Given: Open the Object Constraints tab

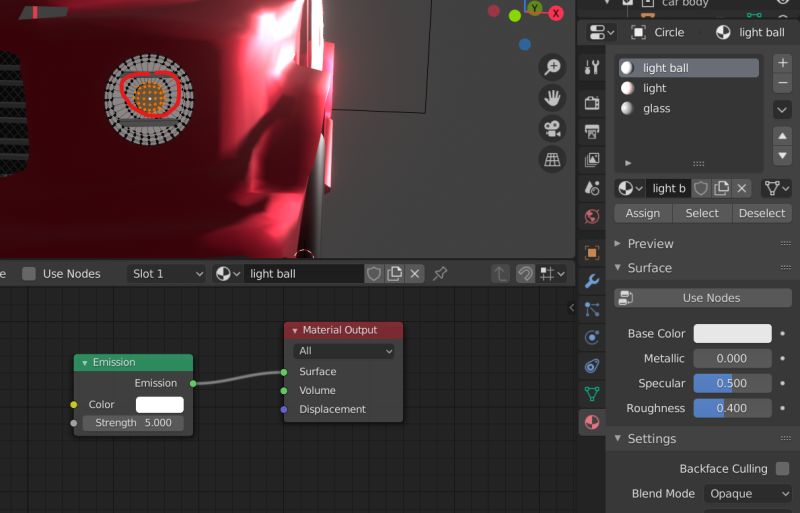Looking at the screenshot, I should pos(592,365).
